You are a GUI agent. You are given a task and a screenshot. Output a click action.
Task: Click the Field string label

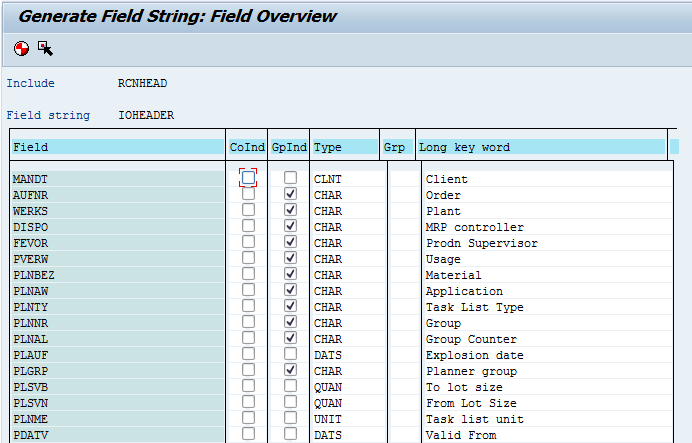click(x=48, y=115)
